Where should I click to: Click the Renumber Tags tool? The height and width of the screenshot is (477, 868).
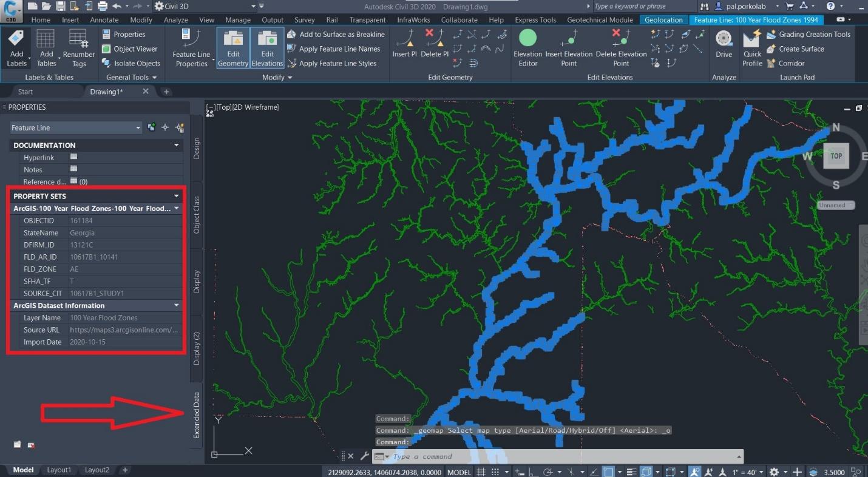click(79, 47)
